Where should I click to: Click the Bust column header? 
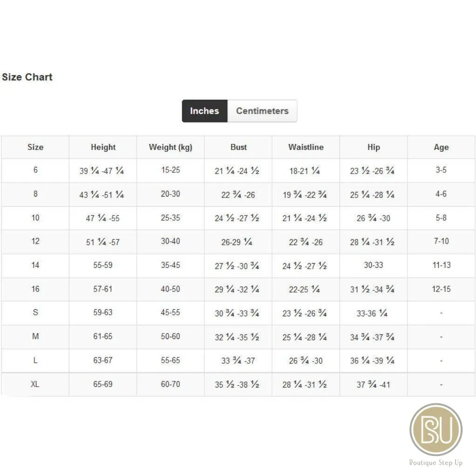tap(238, 147)
